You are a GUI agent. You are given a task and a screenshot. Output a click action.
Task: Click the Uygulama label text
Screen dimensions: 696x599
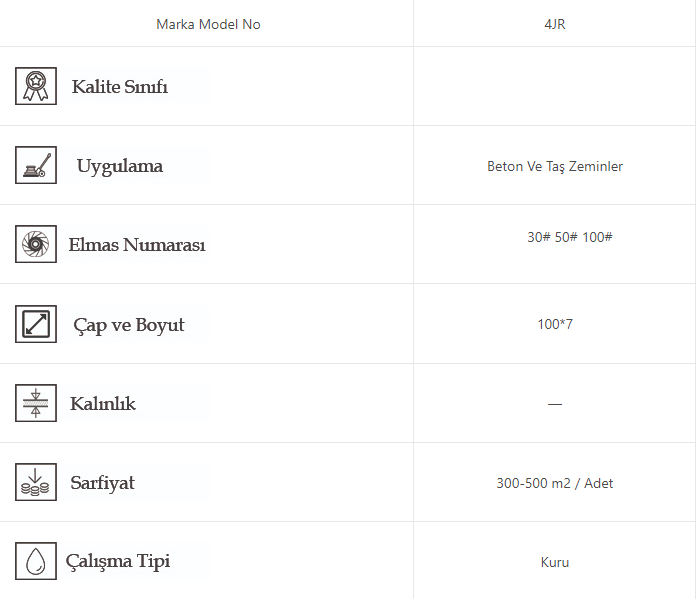(120, 166)
